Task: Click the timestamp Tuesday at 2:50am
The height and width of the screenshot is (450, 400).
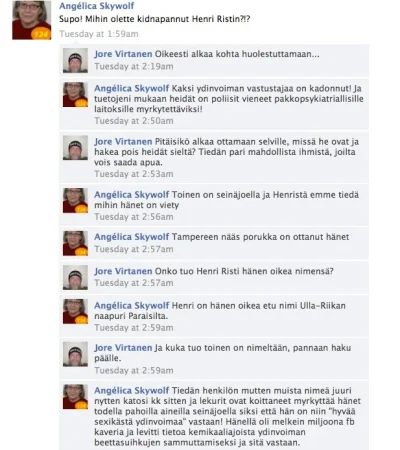Action: 134,121
